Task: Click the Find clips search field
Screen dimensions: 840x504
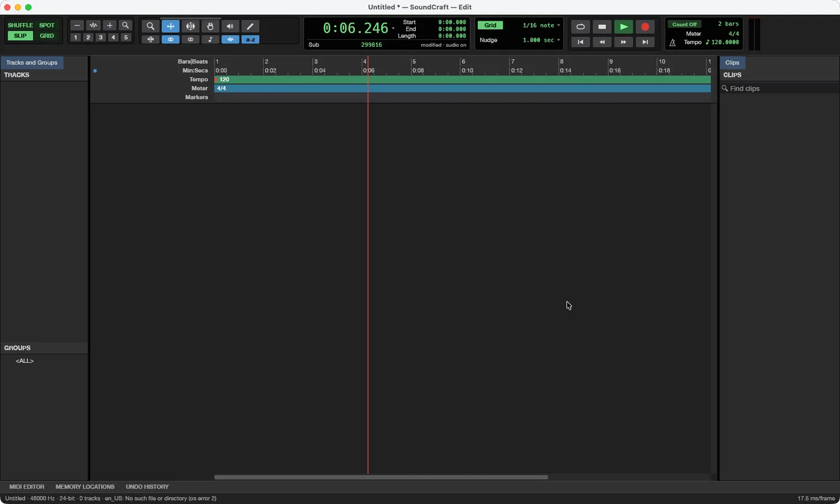Action: click(x=779, y=88)
